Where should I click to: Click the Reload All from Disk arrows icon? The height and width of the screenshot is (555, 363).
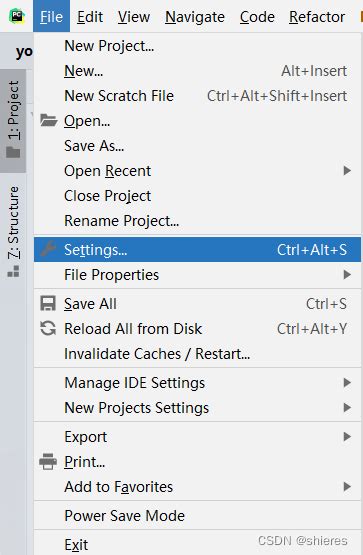point(48,328)
